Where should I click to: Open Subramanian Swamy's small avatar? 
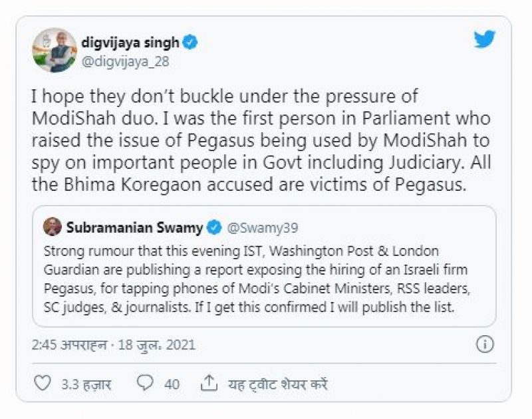point(52,227)
